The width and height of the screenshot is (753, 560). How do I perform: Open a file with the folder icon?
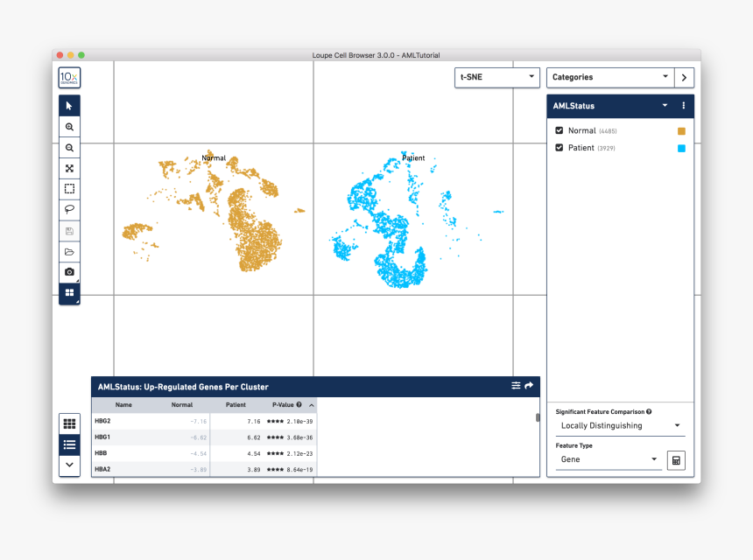(69, 252)
